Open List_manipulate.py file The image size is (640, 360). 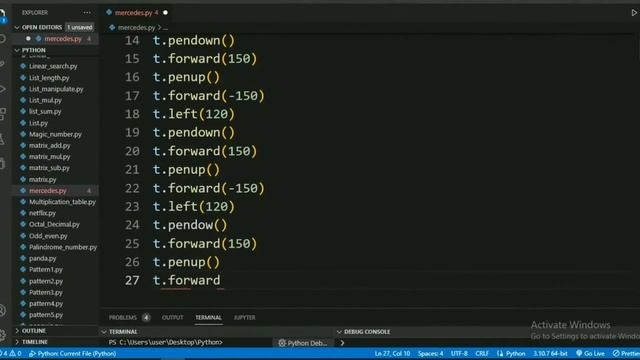click(x=56, y=89)
